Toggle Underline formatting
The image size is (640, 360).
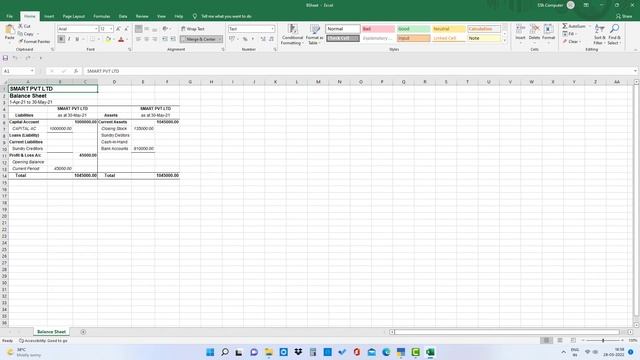pyautogui.click(x=77, y=39)
